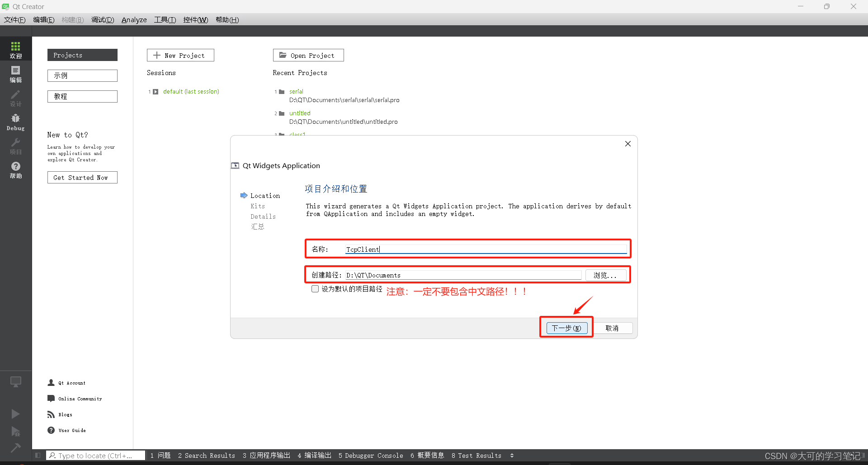
Task: Open the output pane selector arrows
Action: tap(512, 456)
